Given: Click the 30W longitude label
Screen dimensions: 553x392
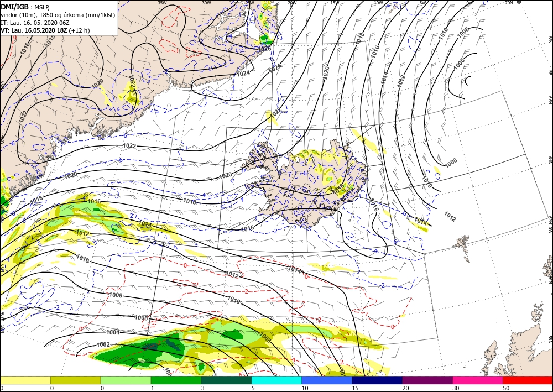Looking at the screenshot, I should click(206, 3).
